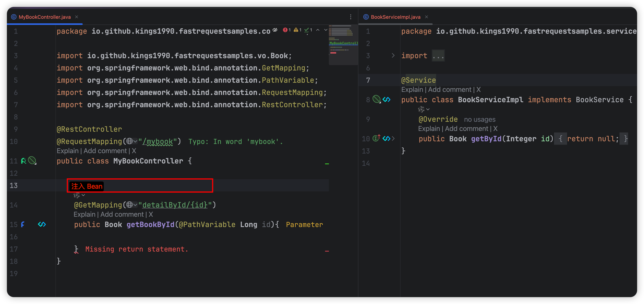Go to previous highlighted problem arrow
The width and height of the screenshot is (644, 304).
click(318, 30)
